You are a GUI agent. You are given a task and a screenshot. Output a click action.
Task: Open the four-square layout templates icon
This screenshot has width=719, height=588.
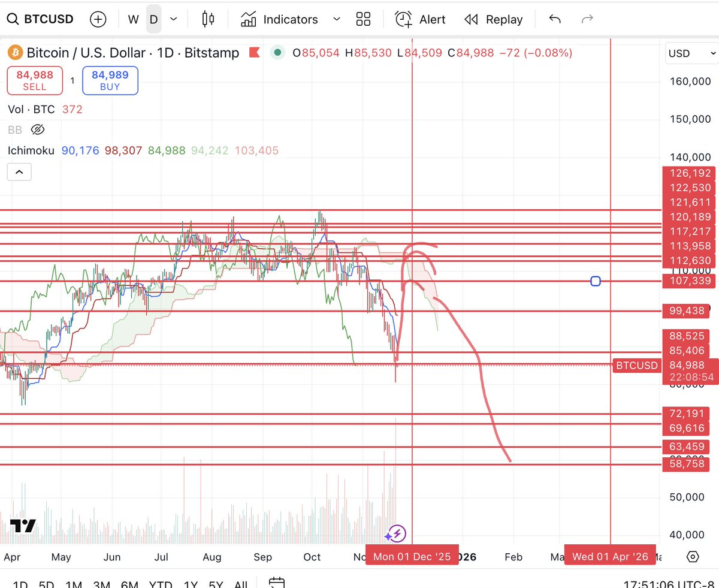(363, 19)
